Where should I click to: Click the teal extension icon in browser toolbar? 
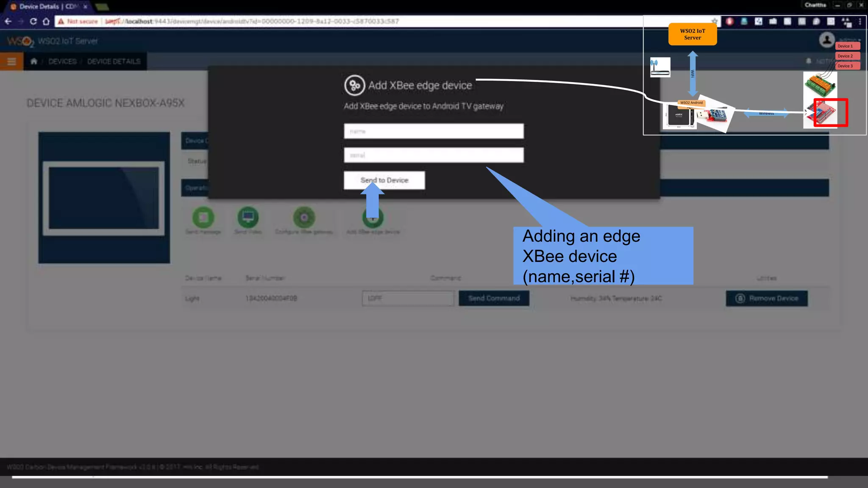point(744,21)
